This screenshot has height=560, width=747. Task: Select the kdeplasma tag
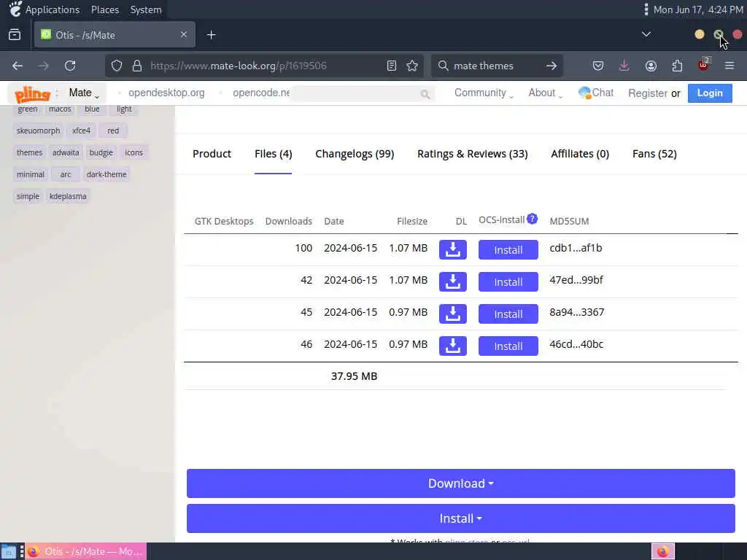(68, 196)
